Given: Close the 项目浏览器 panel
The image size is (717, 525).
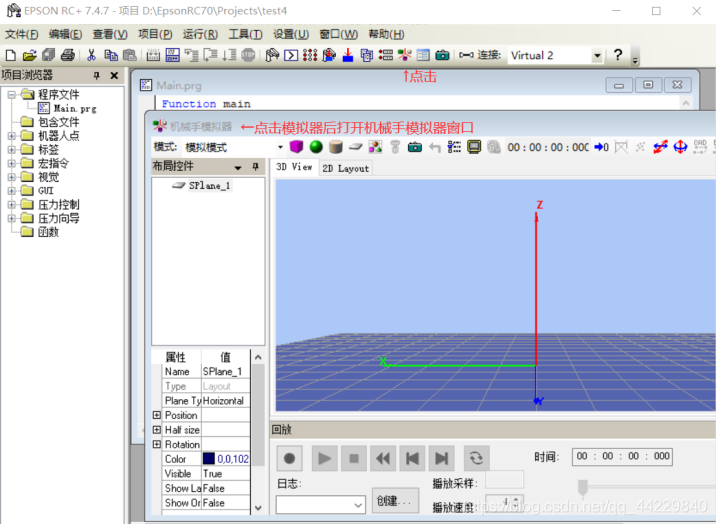Looking at the screenshot, I should pos(114,75).
